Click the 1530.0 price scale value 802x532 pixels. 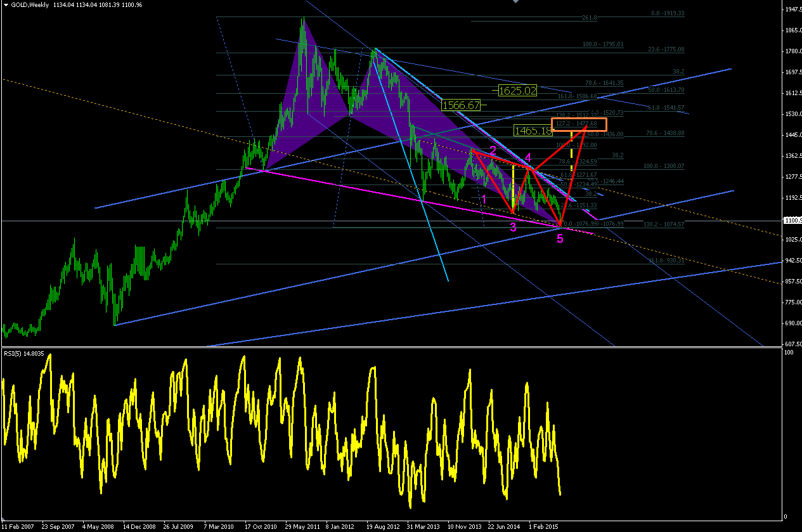click(792, 114)
